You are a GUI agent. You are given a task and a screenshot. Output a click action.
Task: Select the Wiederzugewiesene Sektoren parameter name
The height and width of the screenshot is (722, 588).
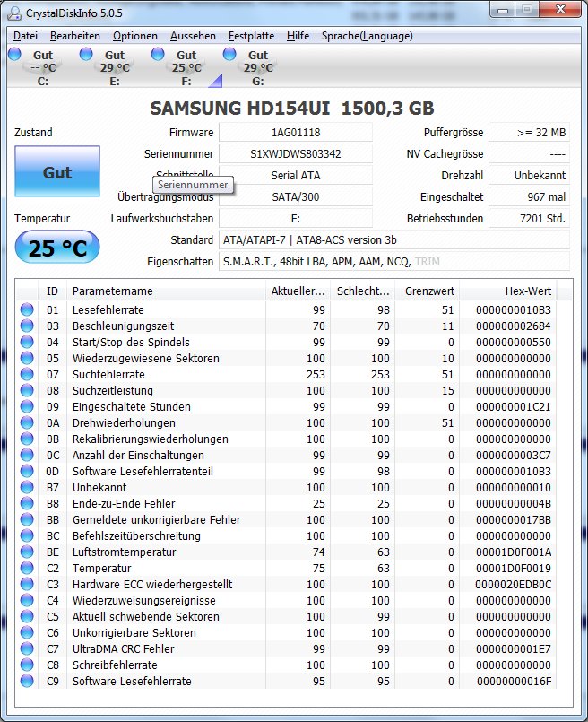click(146, 358)
